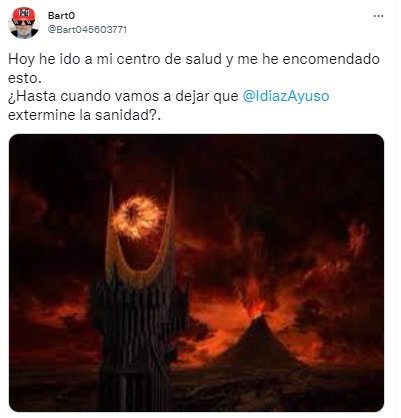
Task: Click the text 'extermine la sanidad?.'
Action: coord(84,115)
